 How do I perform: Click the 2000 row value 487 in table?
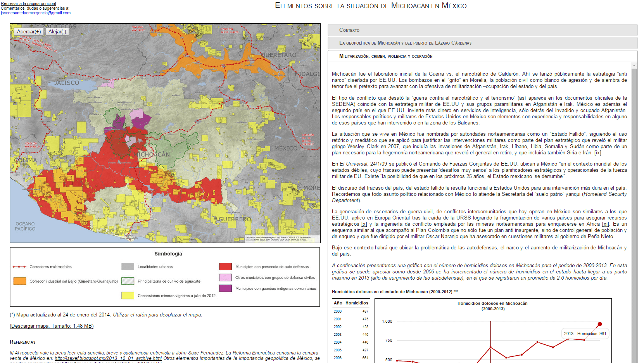tap(366, 311)
